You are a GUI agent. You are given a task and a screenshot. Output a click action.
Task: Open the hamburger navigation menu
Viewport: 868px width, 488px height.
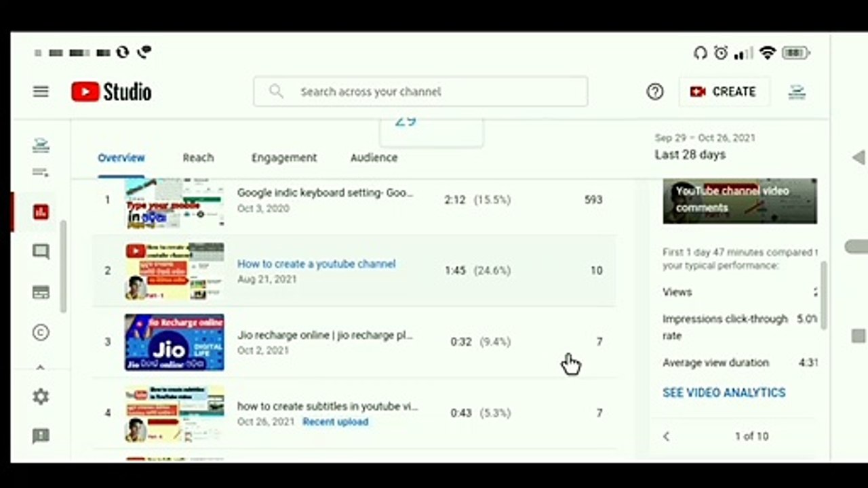click(x=41, y=91)
